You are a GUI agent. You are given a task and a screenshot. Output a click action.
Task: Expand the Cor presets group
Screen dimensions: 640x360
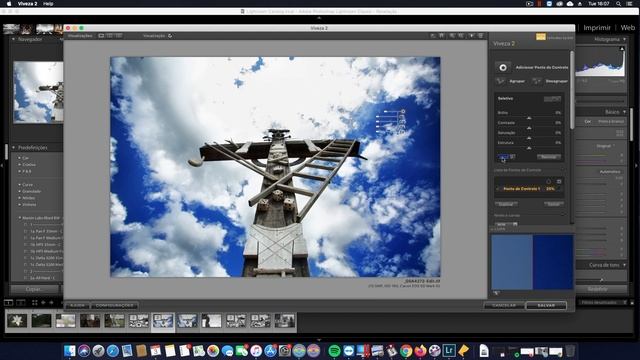coord(20,158)
